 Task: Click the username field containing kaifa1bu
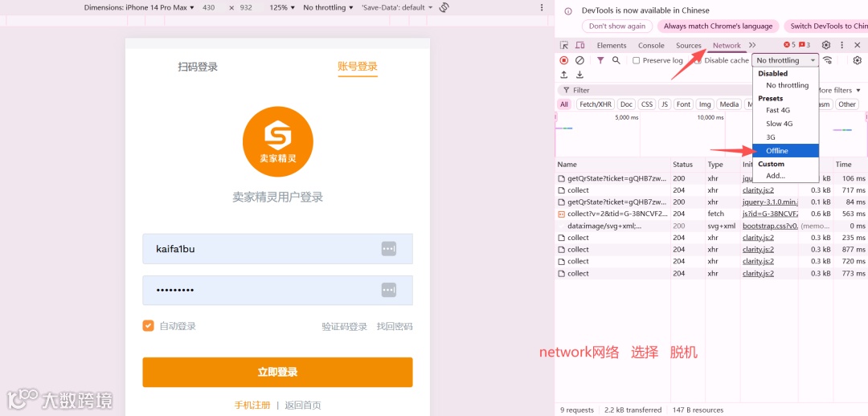click(277, 249)
